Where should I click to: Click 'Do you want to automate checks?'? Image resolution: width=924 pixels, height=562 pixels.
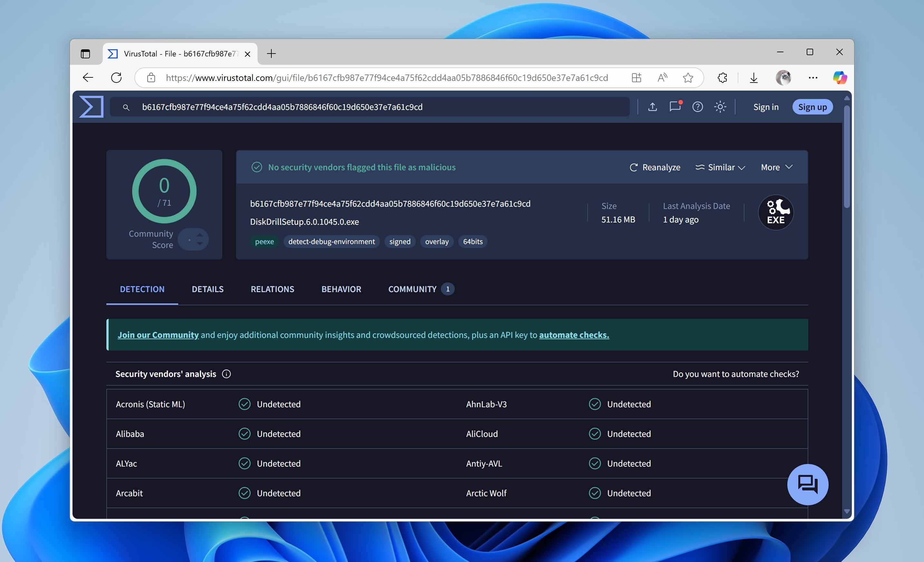[736, 374]
